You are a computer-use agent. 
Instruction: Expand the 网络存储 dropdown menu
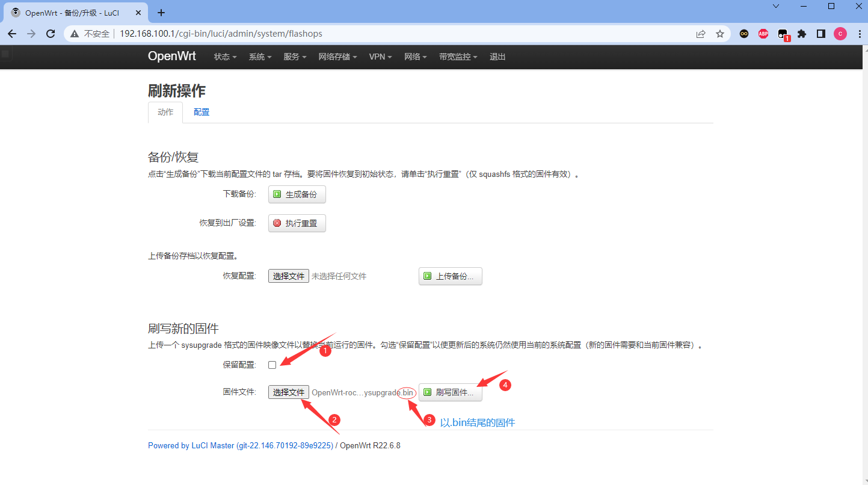[x=338, y=57]
